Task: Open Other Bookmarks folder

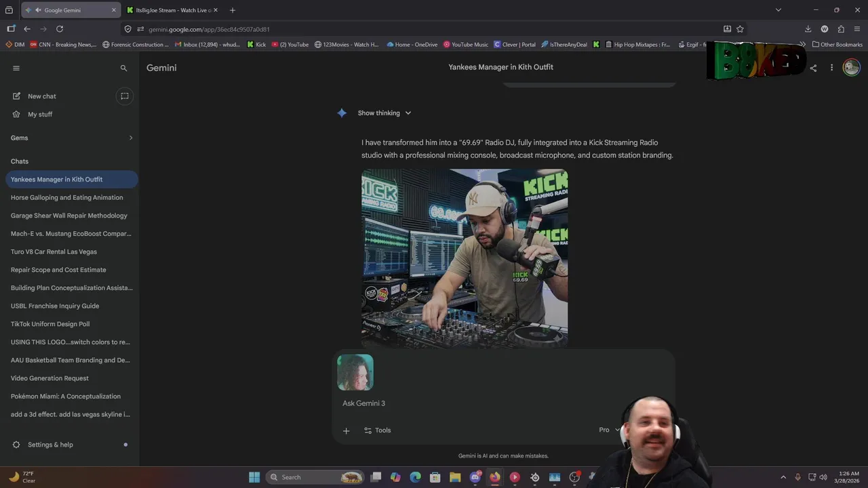Action: pos(837,45)
